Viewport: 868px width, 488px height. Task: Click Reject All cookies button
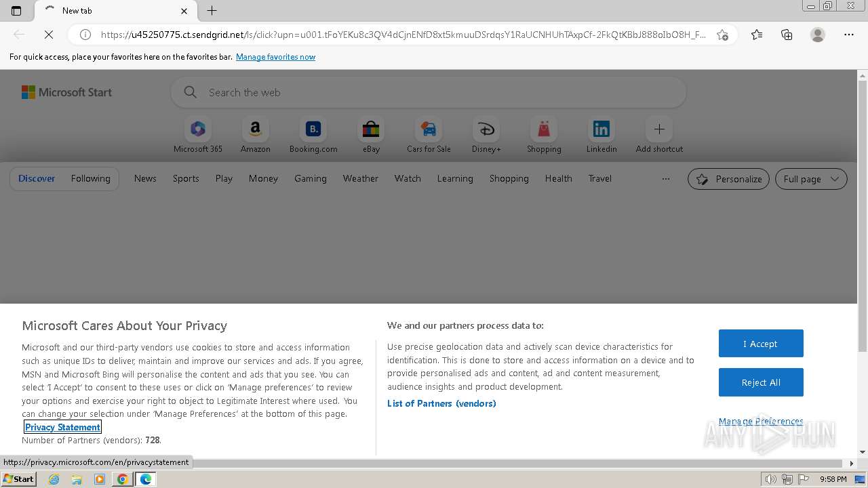[761, 382]
